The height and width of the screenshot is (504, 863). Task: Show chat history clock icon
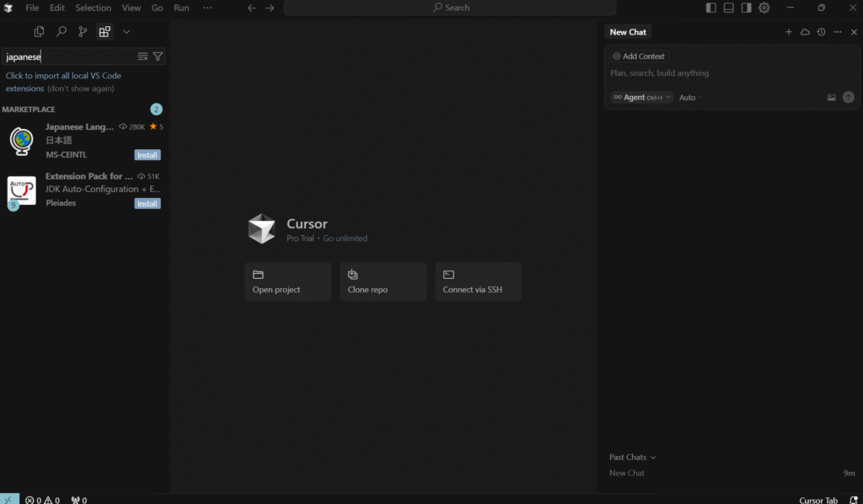click(821, 32)
